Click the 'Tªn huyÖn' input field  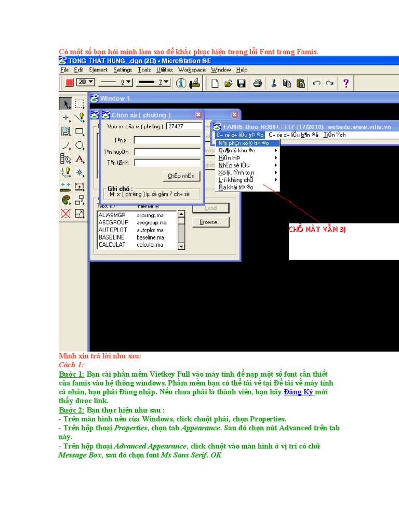(x=167, y=152)
